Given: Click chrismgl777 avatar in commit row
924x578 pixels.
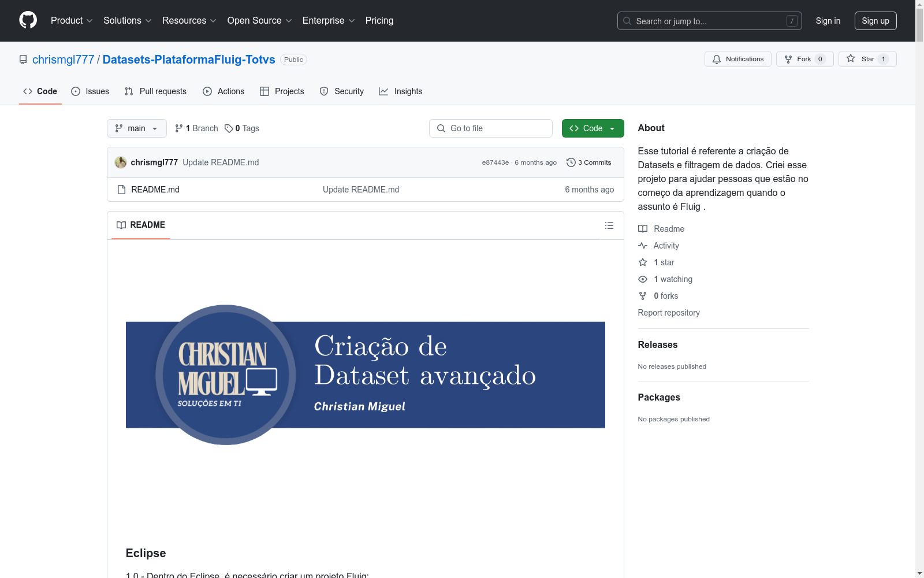Looking at the screenshot, I should coord(121,162).
